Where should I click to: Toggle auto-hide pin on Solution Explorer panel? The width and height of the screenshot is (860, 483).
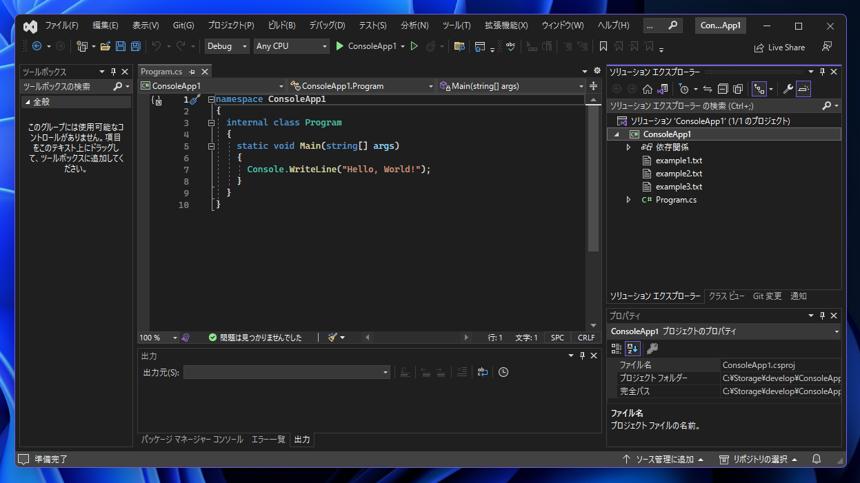click(822, 72)
